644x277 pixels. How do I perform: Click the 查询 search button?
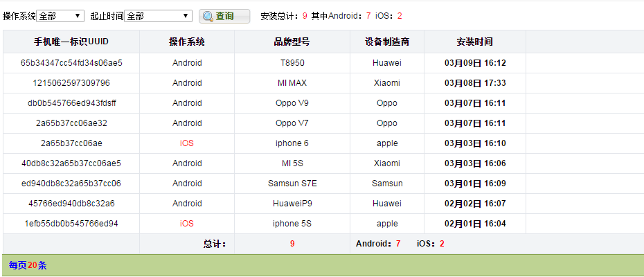coord(224,16)
